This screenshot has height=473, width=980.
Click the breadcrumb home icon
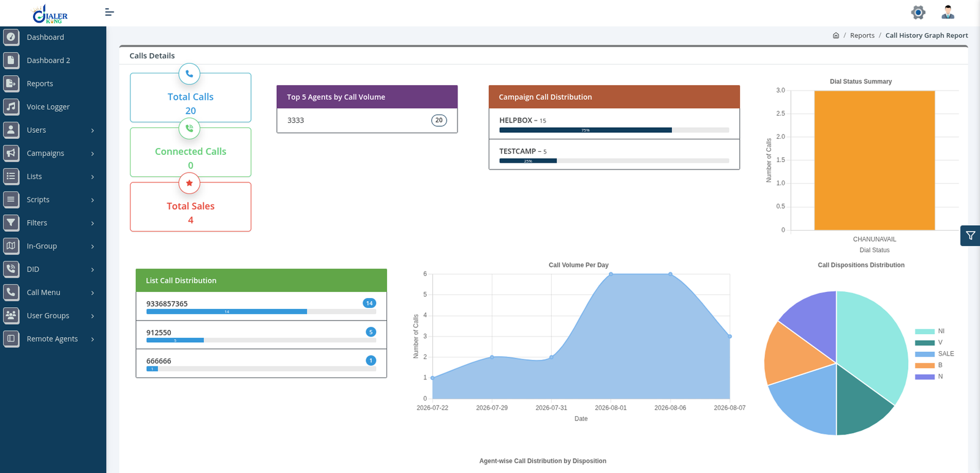coord(835,35)
